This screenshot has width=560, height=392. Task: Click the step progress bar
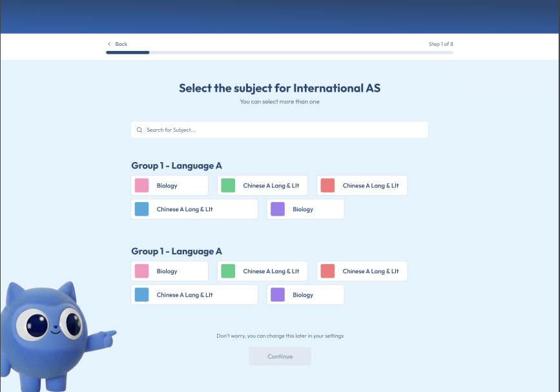point(279,52)
